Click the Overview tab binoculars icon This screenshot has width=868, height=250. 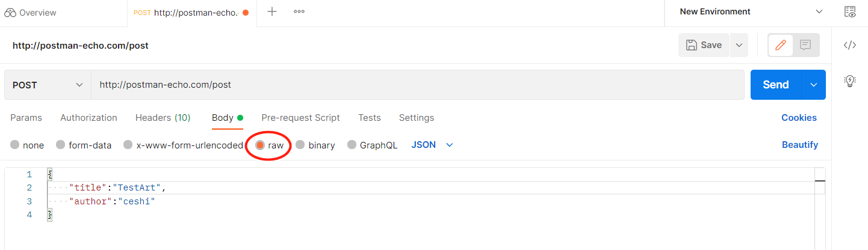[10, 12]
